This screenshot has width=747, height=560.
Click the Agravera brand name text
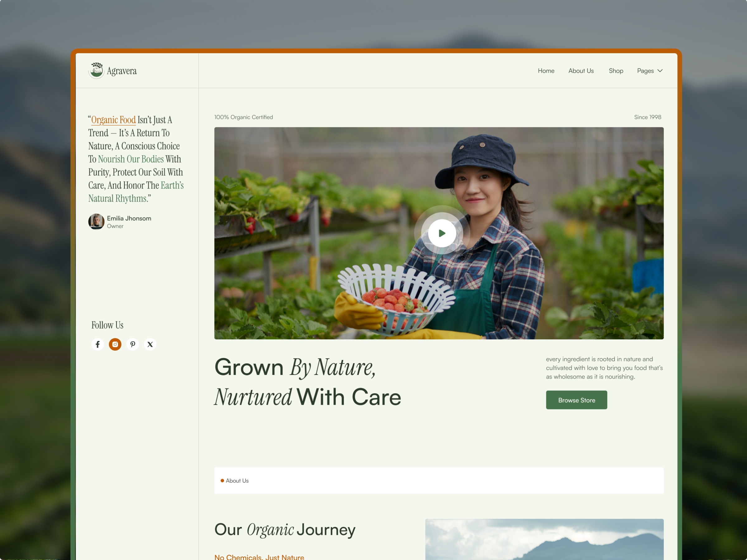[122, 71]
